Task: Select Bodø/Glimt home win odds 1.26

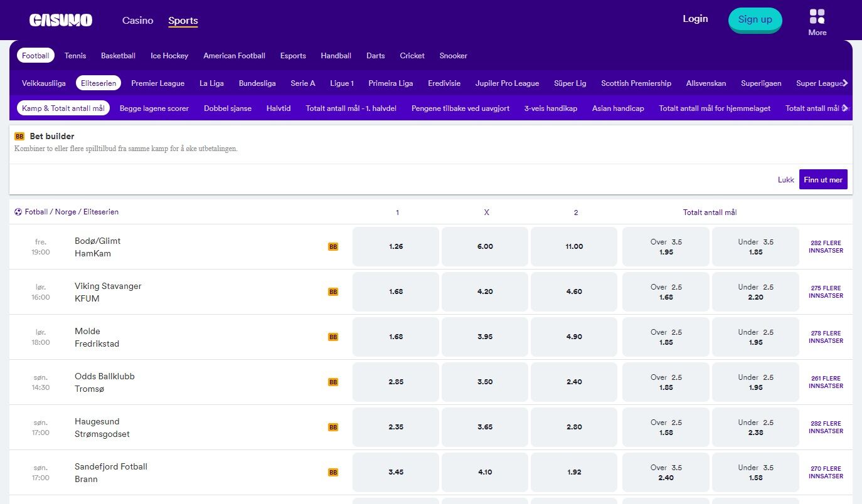Action: tap(396, 246)
